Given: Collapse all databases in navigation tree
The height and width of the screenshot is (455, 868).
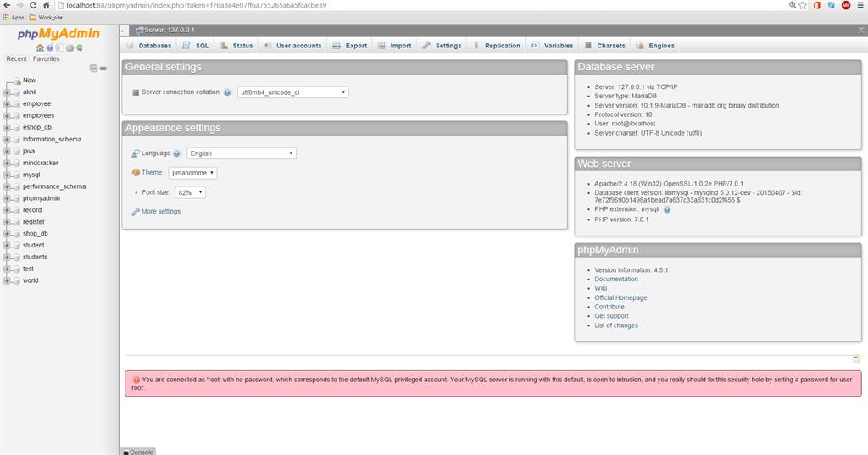Looking at the screenshot, I should coord(93,68).
